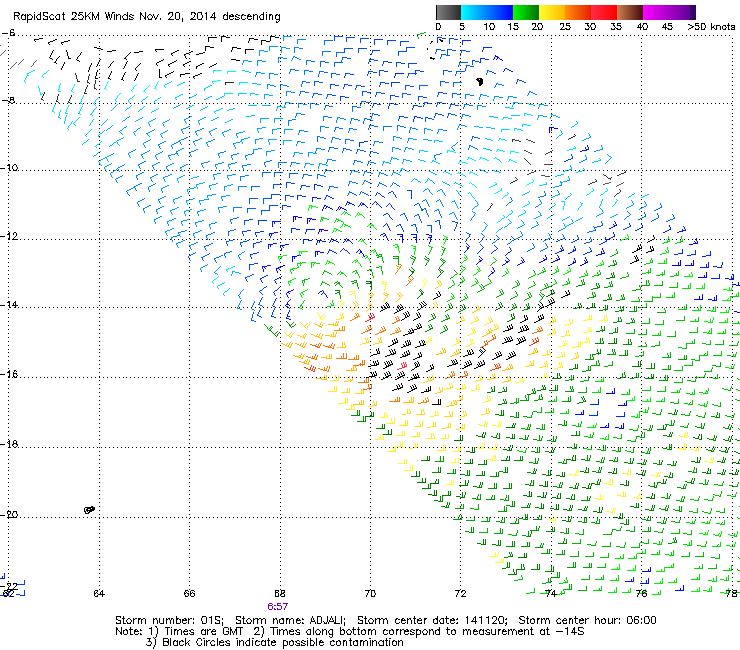Click the '74' longitude axis label
The width and height of the screenshot is (740, 650).
click(550, 593)
